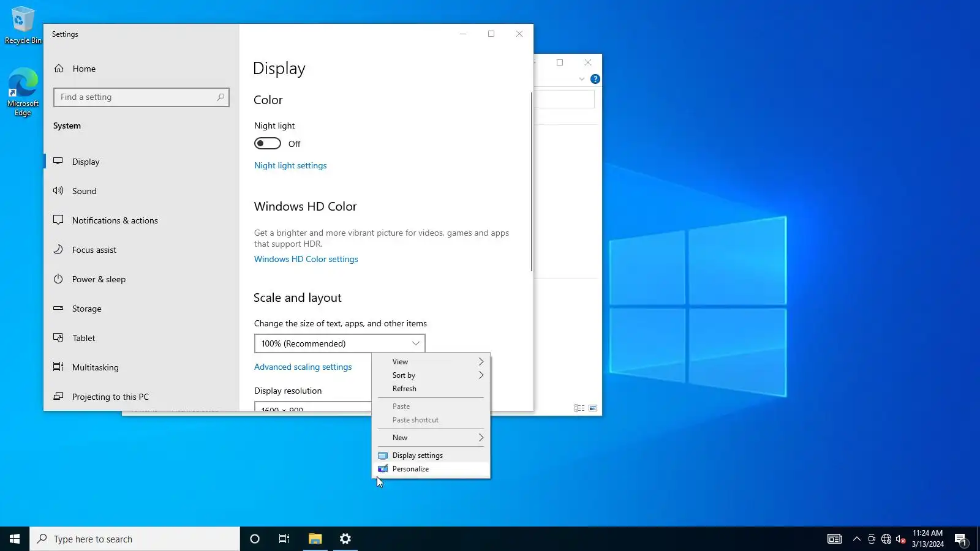This screenshot has width=980, height=551.
Task: Open the Action Center notifications icon
Action: (x=960, y=539)
